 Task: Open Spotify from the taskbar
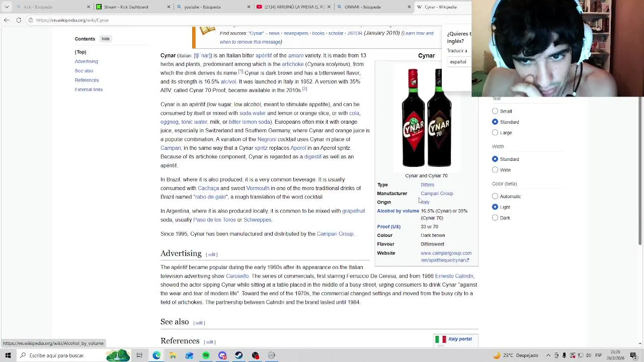206,355
